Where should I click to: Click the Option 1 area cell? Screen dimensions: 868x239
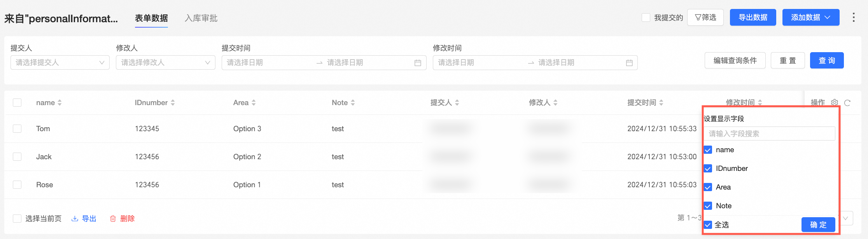[247, 185]
